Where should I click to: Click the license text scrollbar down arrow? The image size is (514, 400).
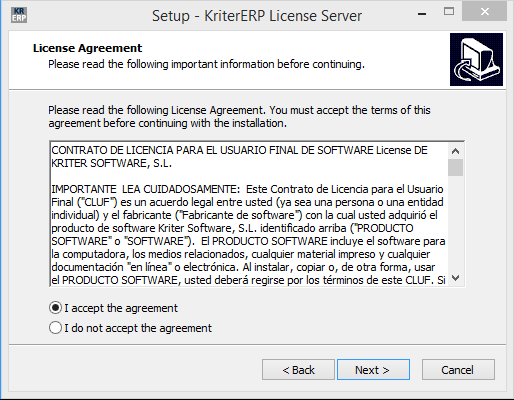pos(455,278)
